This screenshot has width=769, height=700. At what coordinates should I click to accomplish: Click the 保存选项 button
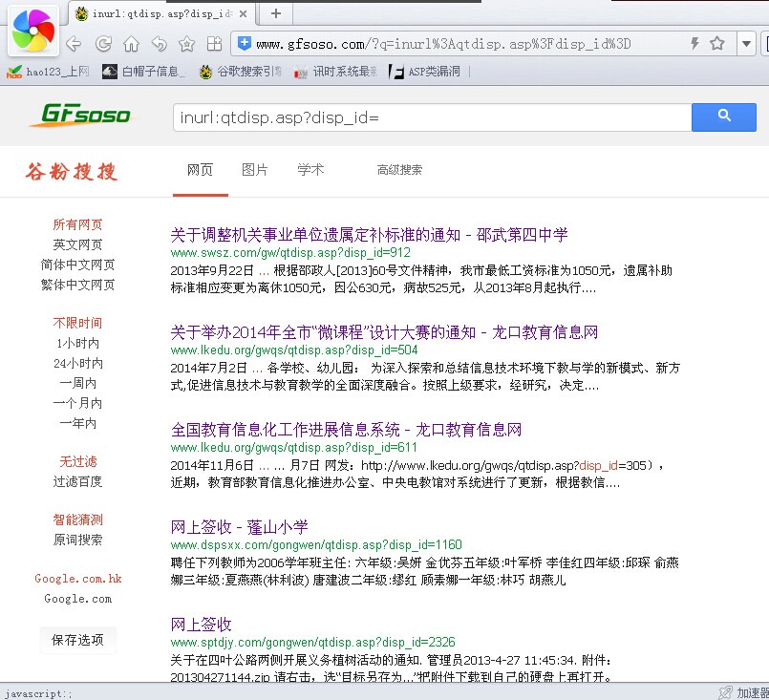(77, 640)
